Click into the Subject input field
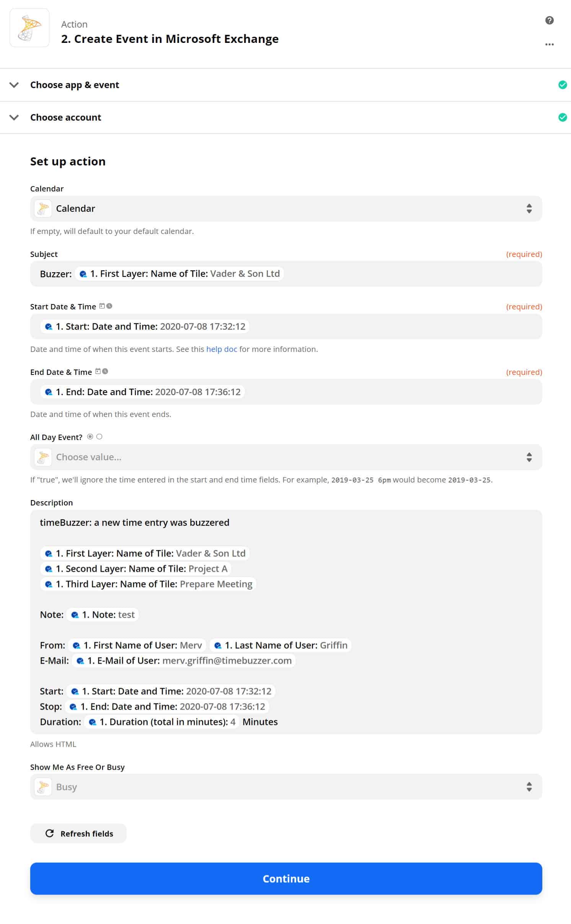The width and height of the screenshot is (571, 924). pos(286,273)
